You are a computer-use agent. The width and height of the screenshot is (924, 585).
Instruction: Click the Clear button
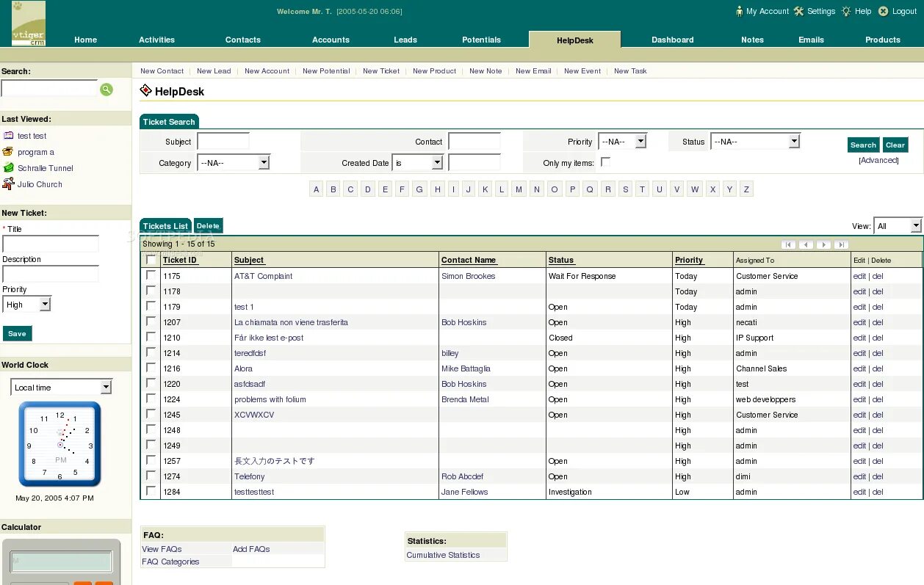coord(895,145)
